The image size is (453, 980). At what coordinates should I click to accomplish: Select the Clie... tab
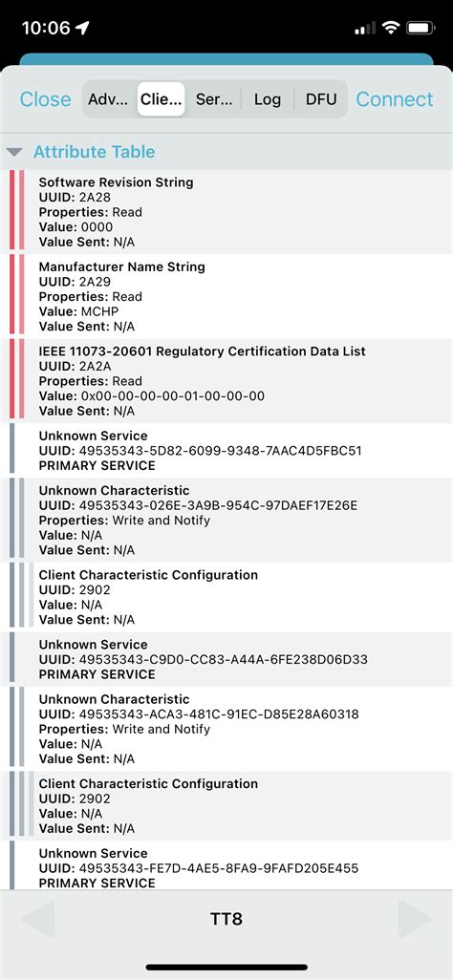[x=162, y=99]
